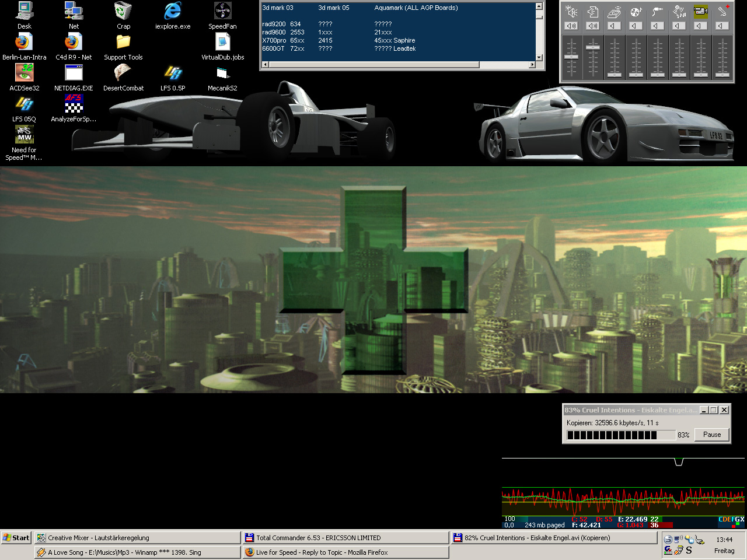Toggle mute under the line-in jack icon

(x=658, y=26)
